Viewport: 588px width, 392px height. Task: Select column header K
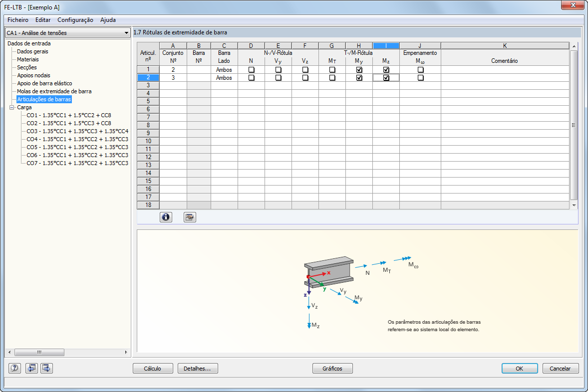[505, 46]
